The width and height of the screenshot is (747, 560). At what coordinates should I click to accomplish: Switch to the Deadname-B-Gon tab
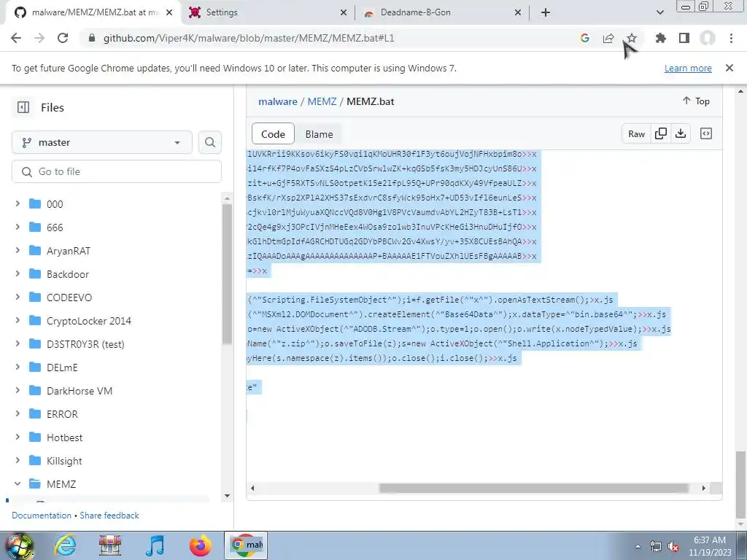pyautogui.click(x=441, y=12)
